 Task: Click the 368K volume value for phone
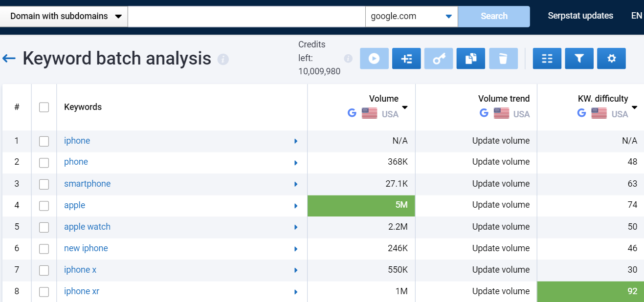click(398, 162)
